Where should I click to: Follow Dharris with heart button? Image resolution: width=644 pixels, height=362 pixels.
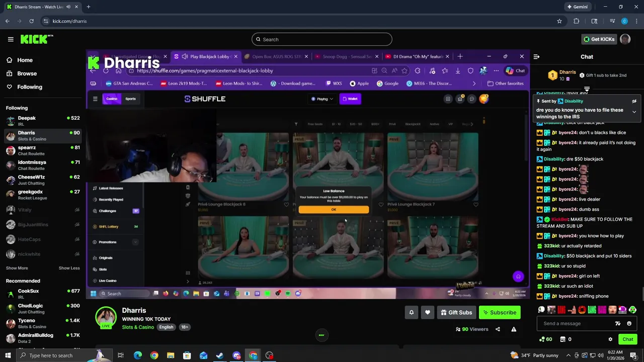pyautogui.click(x=427, y=313)
